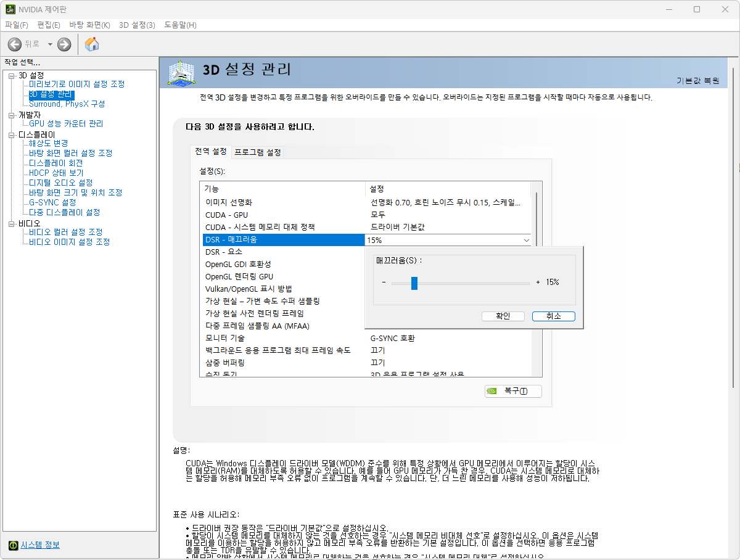Collapse the 디스플레이 tree node
Image resolution: width=740 pixels, height=560 pixels.
[12, 134]
